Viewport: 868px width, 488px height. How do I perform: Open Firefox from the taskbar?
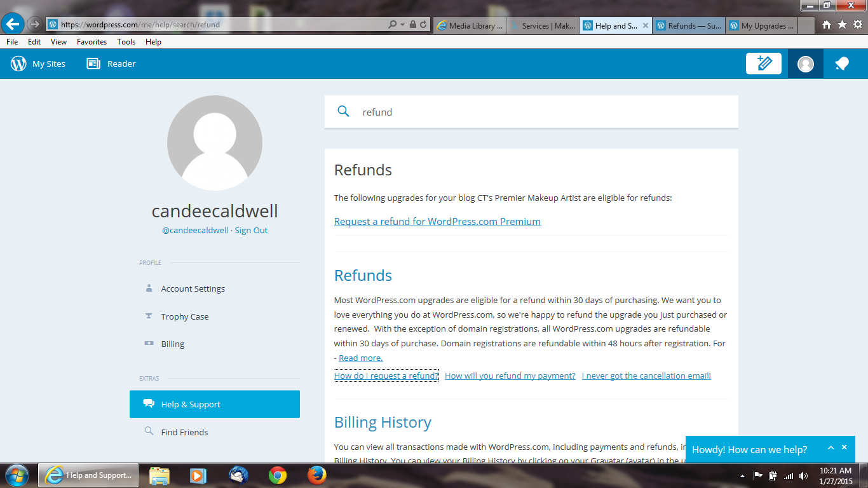click(x=316, y=475)
